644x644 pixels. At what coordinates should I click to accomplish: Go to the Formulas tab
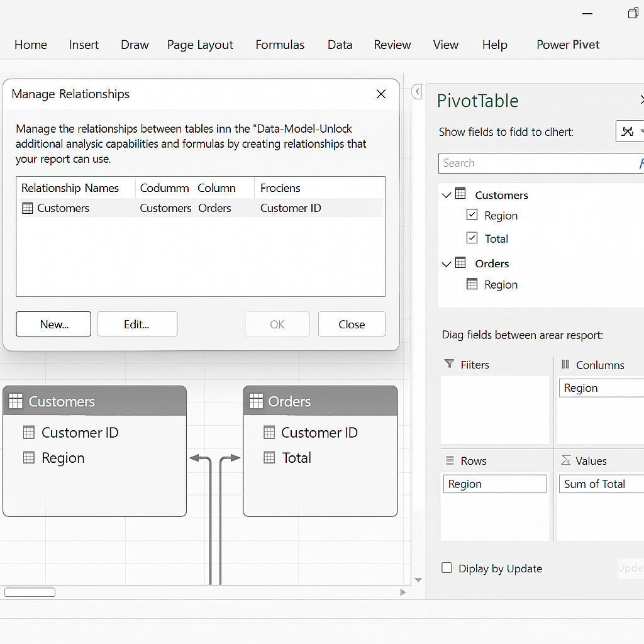coord(280,45)
